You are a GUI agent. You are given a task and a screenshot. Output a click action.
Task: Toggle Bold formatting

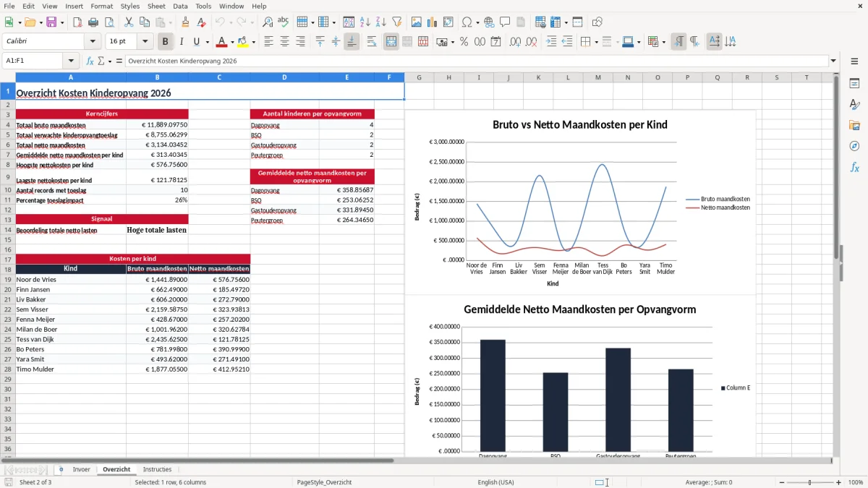pos(166,42)
